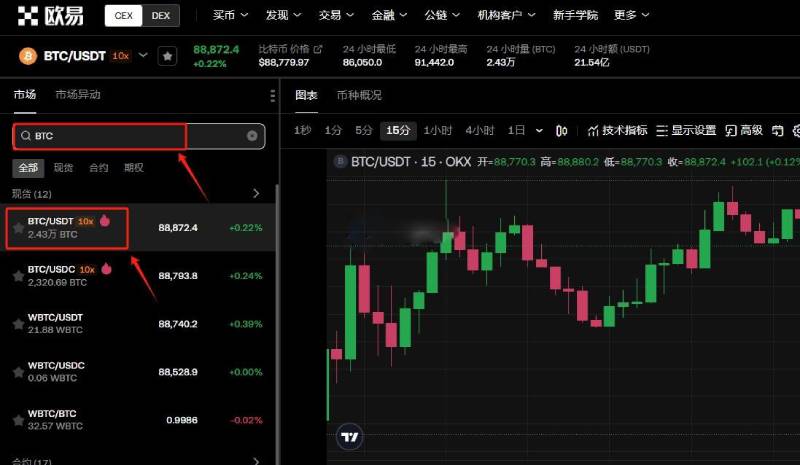Viewport: 800px width, 465px height.
Task: Open the 机构客户 menu
Action: pos(506,15)
